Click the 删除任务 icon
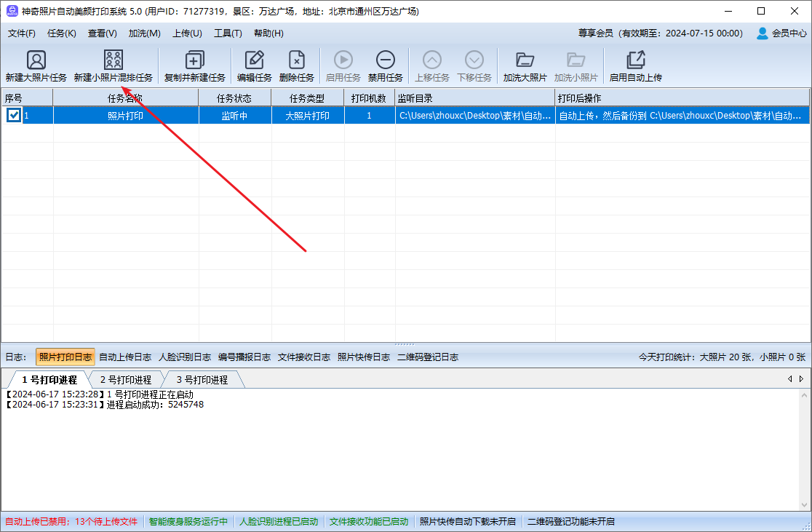Image resolution: width=812 pixels, height=532 pixels. pos(296,60)
